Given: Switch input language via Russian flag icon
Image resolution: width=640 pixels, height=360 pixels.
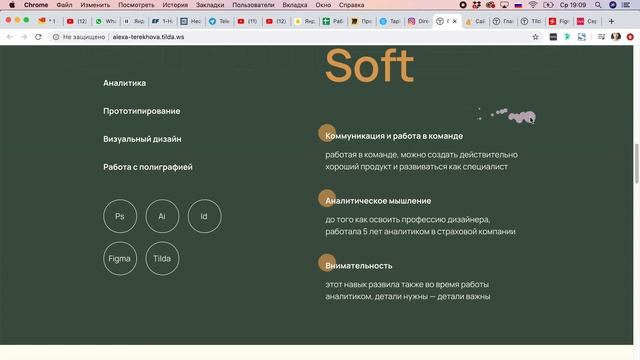Looking at the screenshot, I should click(x=518, y=5).
